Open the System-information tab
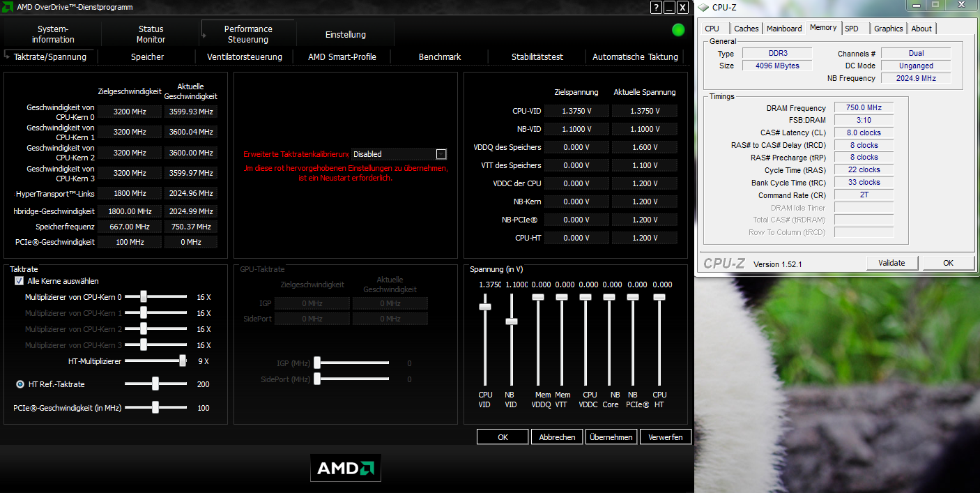The image size is (980, 493). point(53,34)
